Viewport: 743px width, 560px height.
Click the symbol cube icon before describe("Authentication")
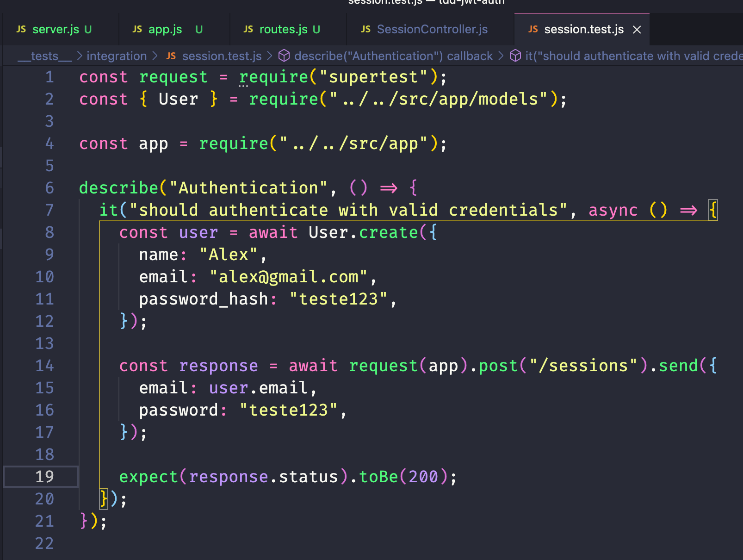[284, 56]
